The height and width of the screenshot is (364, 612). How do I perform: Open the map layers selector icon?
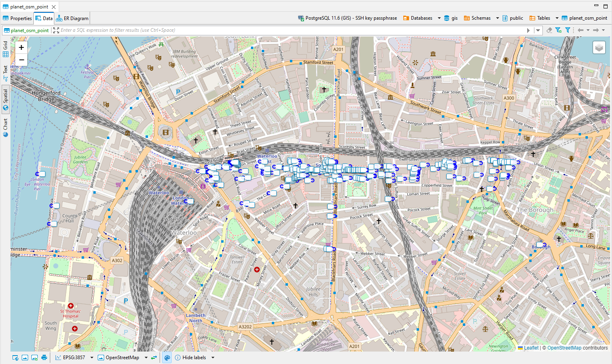point(599,47)
